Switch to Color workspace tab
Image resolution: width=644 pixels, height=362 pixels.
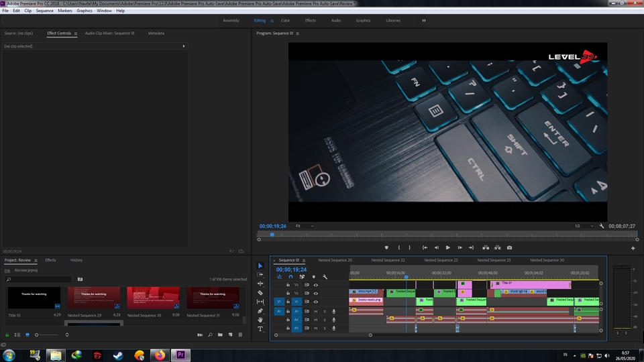pyautogui.click(x=285, y=21)
